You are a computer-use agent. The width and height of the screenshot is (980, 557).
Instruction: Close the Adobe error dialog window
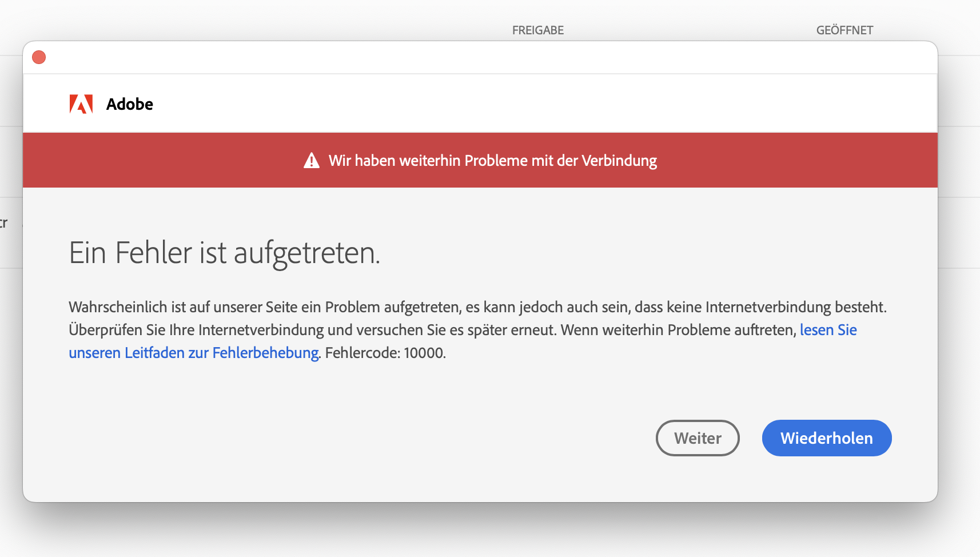[39, 57]
